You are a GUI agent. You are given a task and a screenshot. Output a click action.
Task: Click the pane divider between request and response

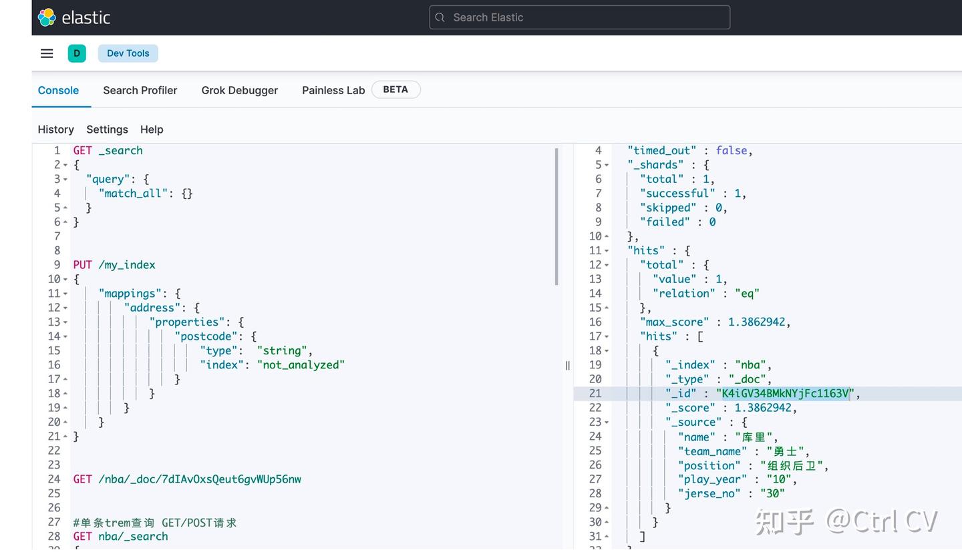(x=567, y=365)
